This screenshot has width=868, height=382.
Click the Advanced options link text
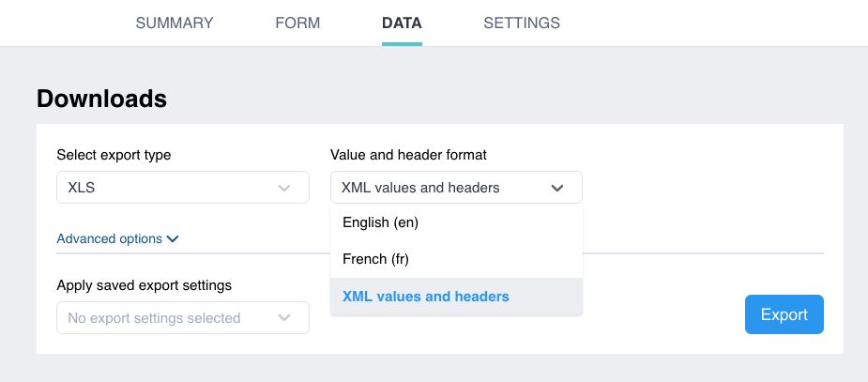coord(109,238)
